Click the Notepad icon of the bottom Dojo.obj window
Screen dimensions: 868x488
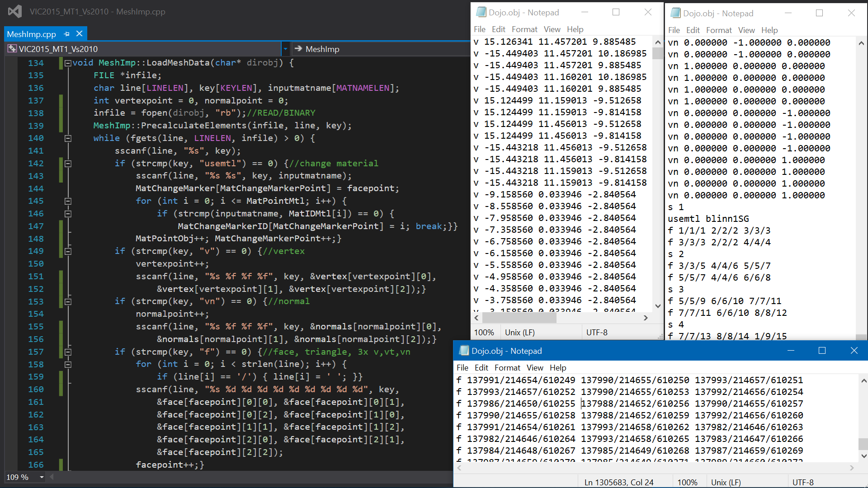[x=464, y=351]
